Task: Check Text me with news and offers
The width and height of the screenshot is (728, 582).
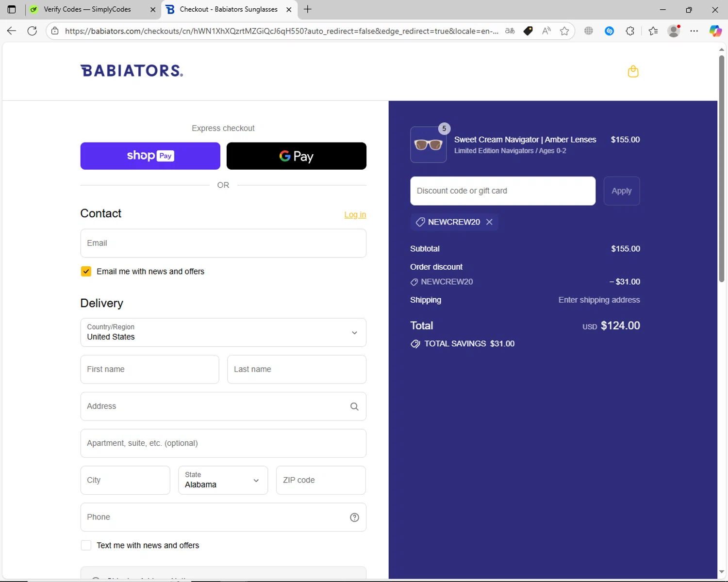Action: (x=86, y=545)
